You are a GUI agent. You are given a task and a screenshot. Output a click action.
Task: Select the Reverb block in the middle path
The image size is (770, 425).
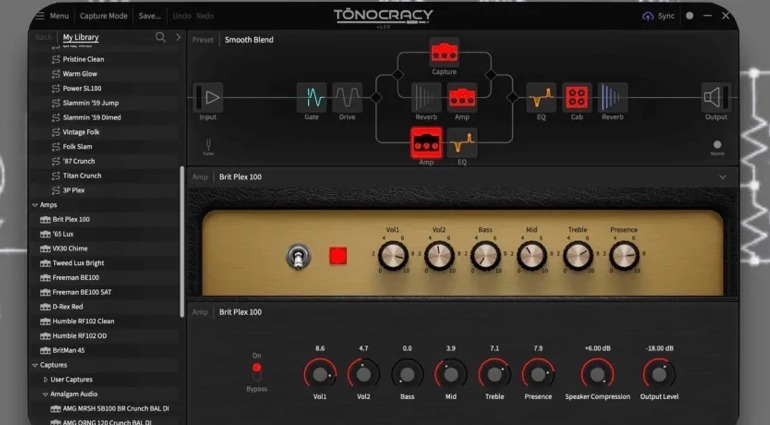426,97
